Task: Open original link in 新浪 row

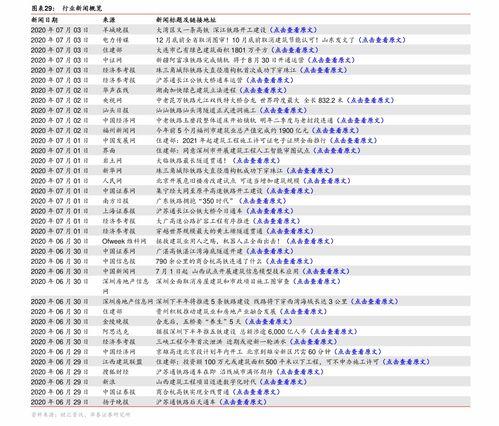Action: pyautogui.click(x=283, y=382)
